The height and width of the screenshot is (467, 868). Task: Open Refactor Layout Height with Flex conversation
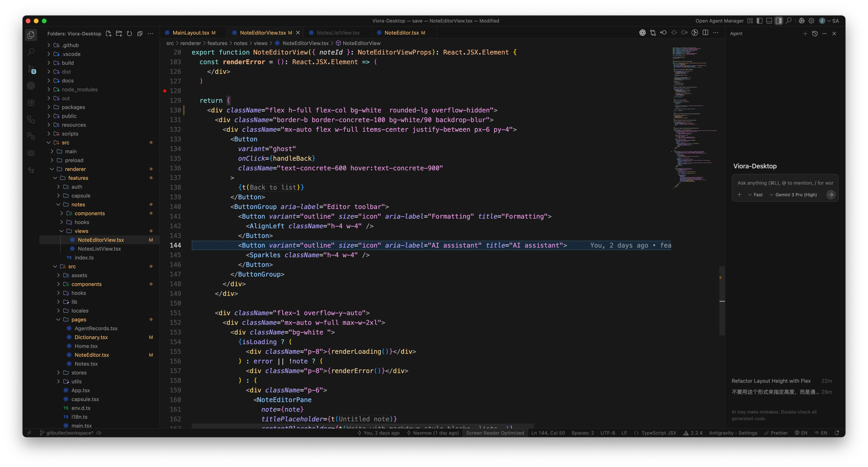point(771,381)
